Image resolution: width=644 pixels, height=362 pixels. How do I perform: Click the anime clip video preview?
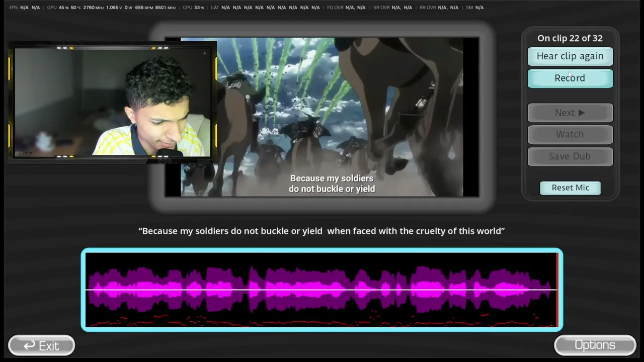[x=322, y=117]
